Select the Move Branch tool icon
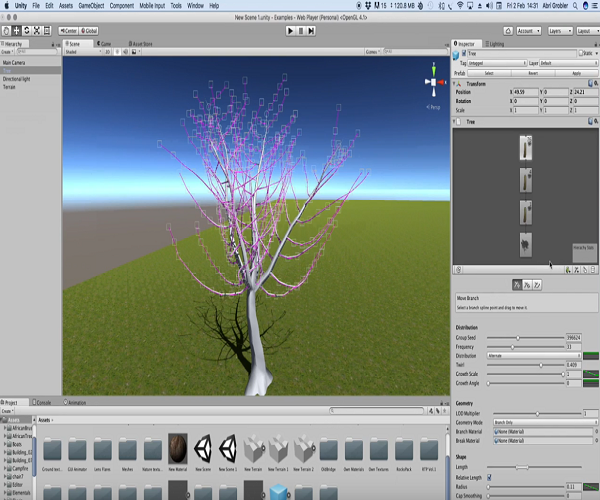This screenshot has height=500, width=600. point(517,285)
